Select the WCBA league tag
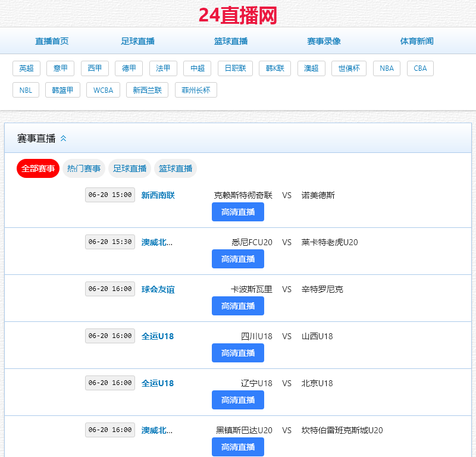Image resolution: width=476 pixels, height=457 pixels. (103, 90)
